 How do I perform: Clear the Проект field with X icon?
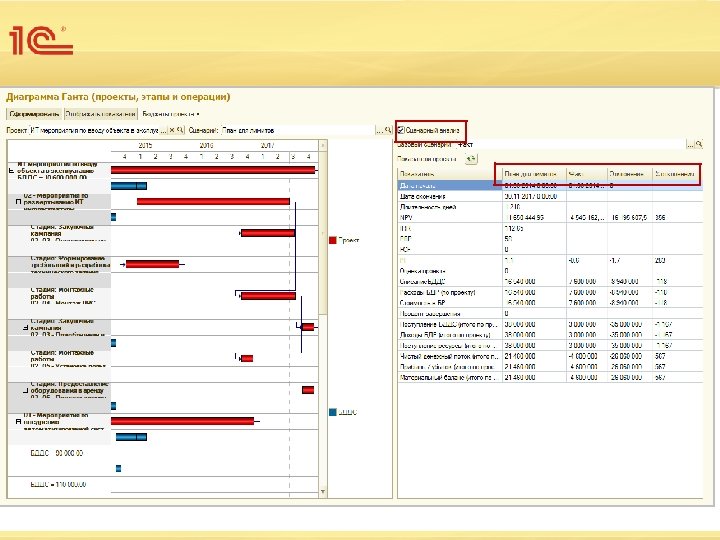[x=172, y=130]
